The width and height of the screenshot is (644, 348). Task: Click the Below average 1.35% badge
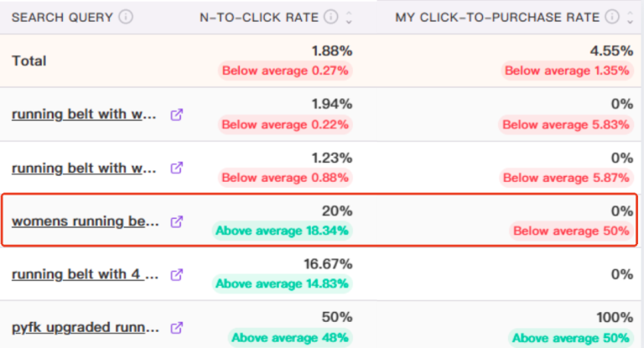coord(567,70)
